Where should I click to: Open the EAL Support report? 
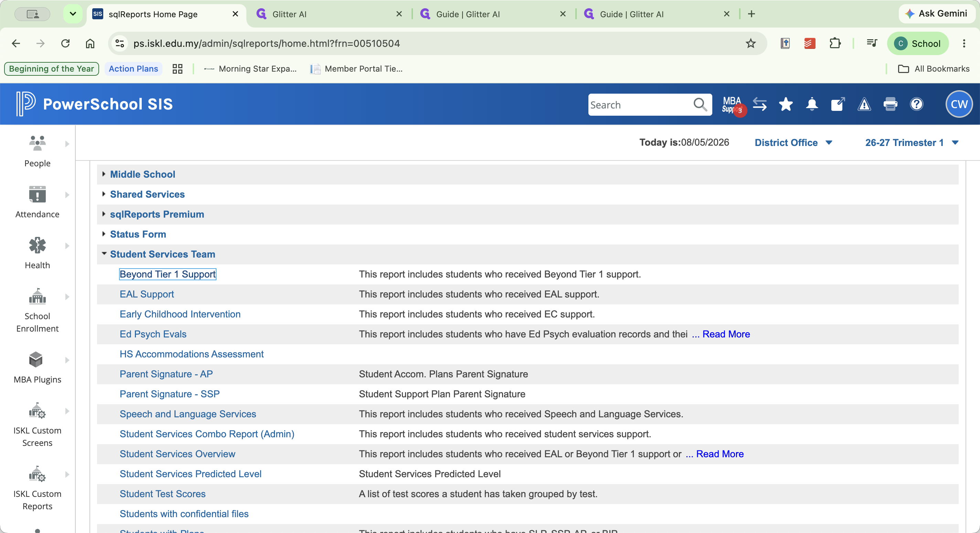click(x=147, y=294)
